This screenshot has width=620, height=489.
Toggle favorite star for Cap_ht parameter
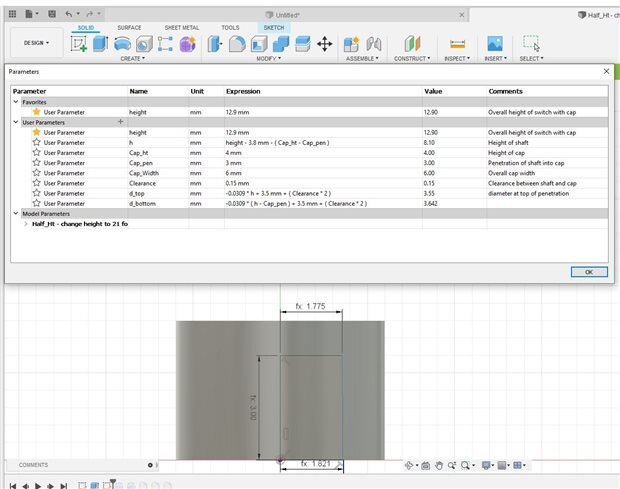pos(37,152)
